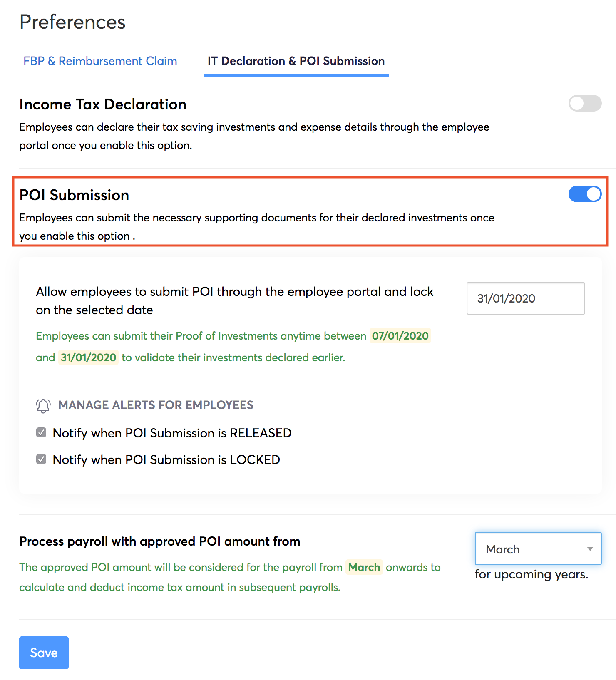Click the Process payroll with approved POI label

160,541
